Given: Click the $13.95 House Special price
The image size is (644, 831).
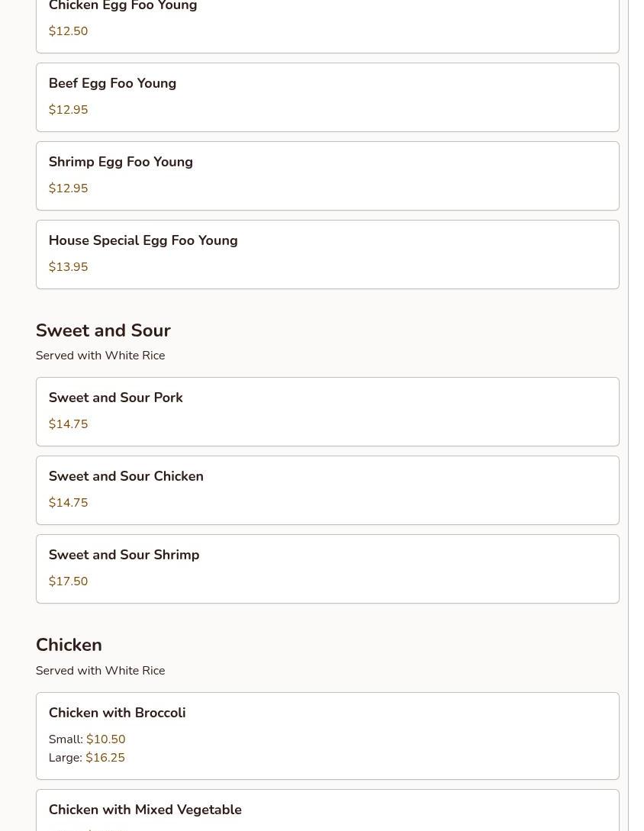Looking at the screenshot, I should (x=68, y=267).
